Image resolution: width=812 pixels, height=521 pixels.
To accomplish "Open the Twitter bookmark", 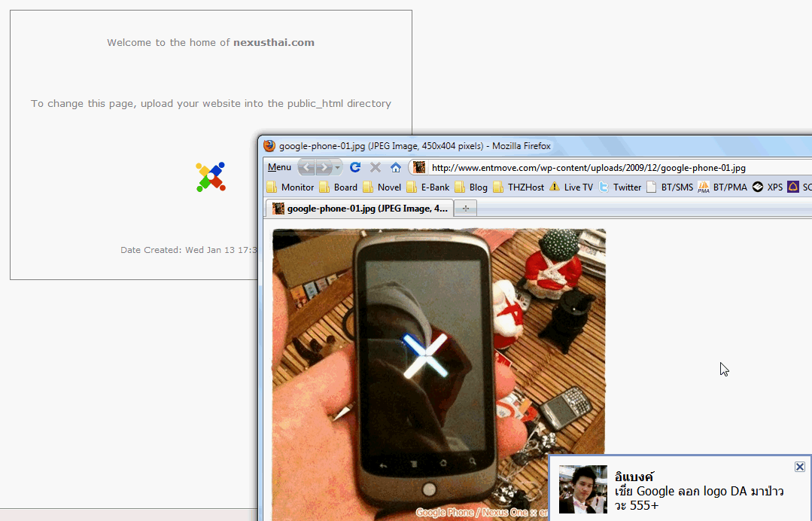I will (x=620, y=187).
